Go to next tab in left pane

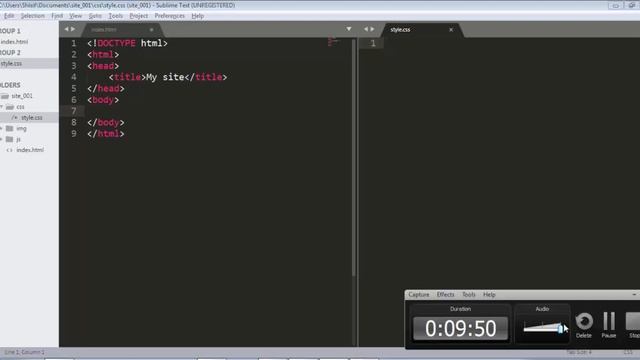(73, 29)
